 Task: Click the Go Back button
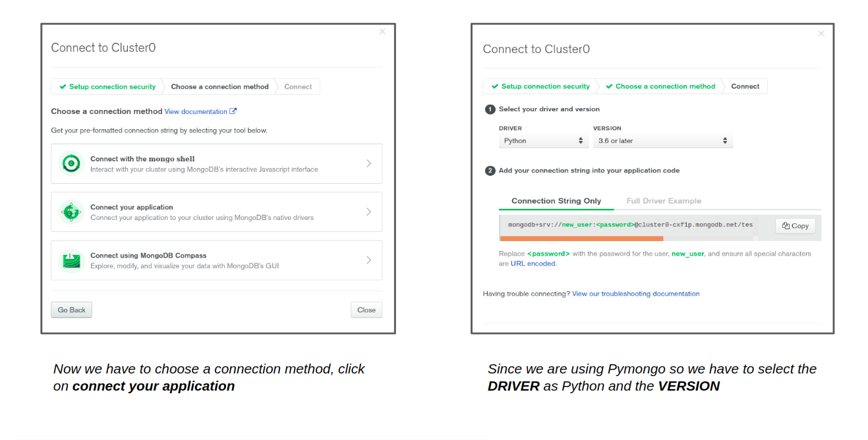pyautogui.click(x=71, y=310)
